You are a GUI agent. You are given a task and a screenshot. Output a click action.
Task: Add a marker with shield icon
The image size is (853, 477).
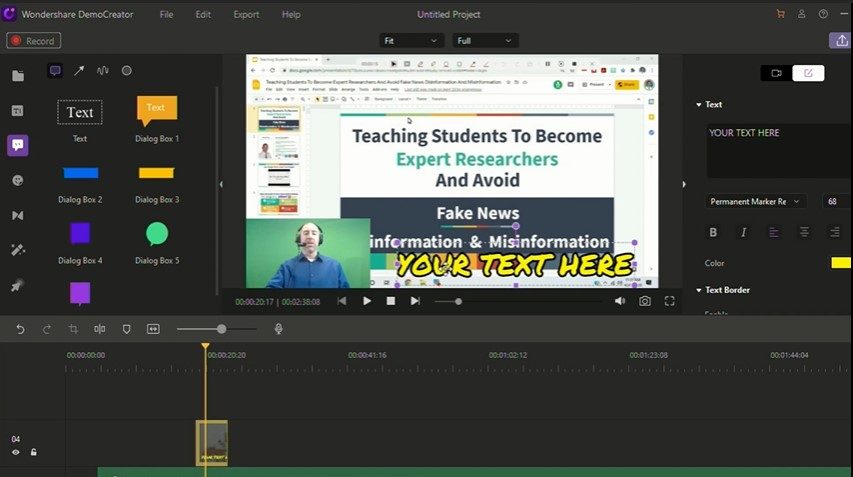127,329
